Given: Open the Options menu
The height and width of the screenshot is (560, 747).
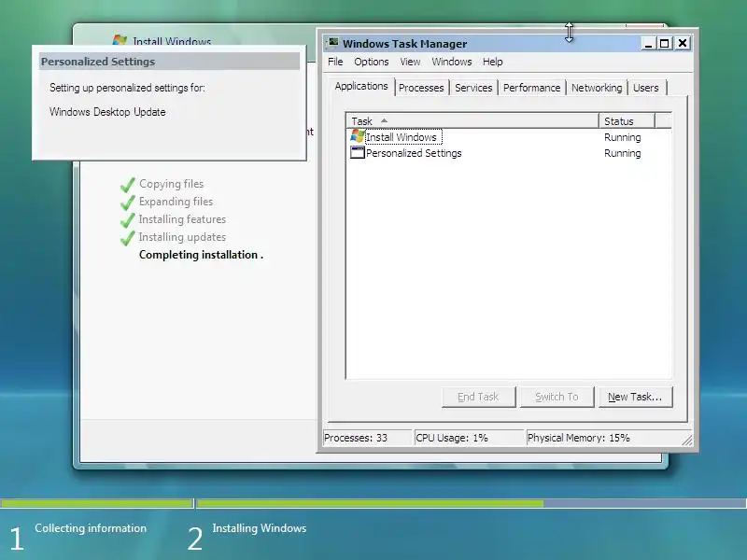Looking at the screenshot, I should 371,62.
